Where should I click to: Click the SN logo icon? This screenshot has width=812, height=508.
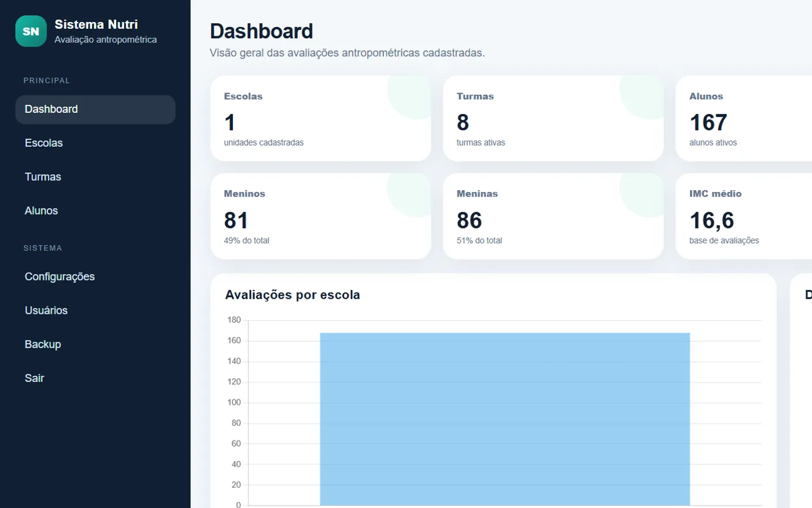pos(31,31)
